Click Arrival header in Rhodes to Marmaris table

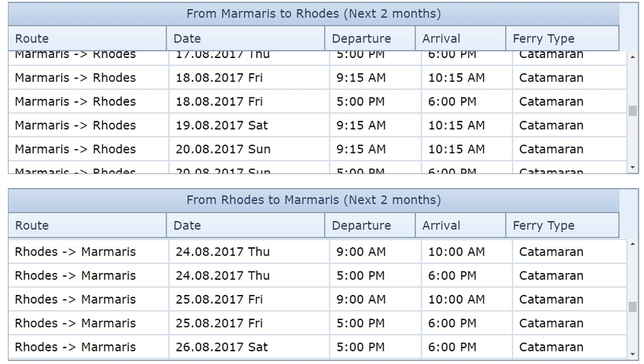coord(460,225)
